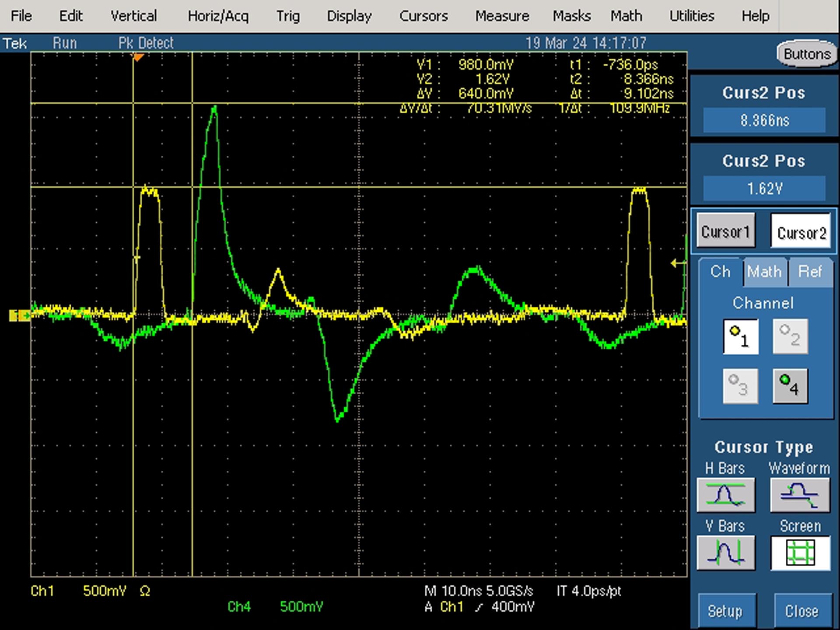Click the Ch1 ground reference marker
This screenshot has height=630, width=840.
[19, 315]
